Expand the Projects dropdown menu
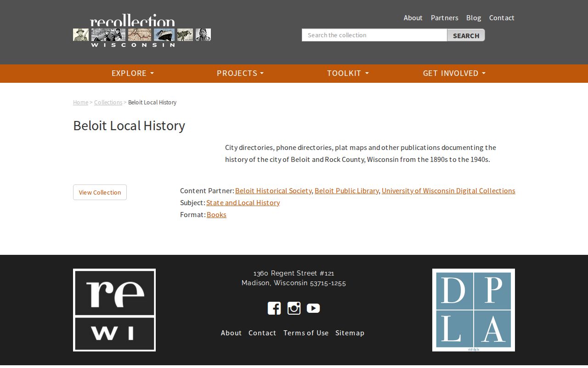The image size is (588, 368). coord(240,73)
